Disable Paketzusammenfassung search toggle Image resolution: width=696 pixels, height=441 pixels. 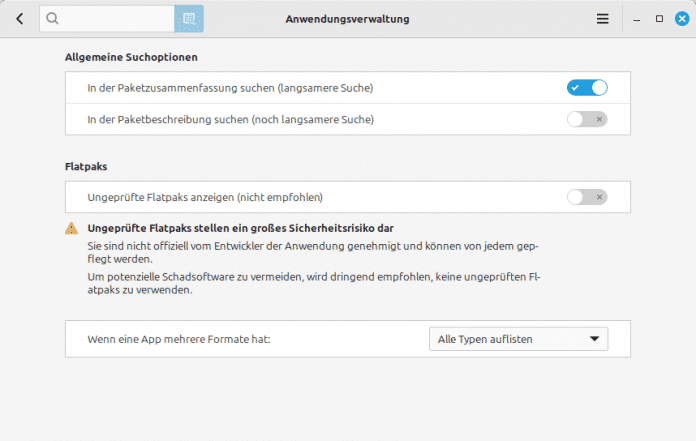pyautogui.click(x=587, y=88)
